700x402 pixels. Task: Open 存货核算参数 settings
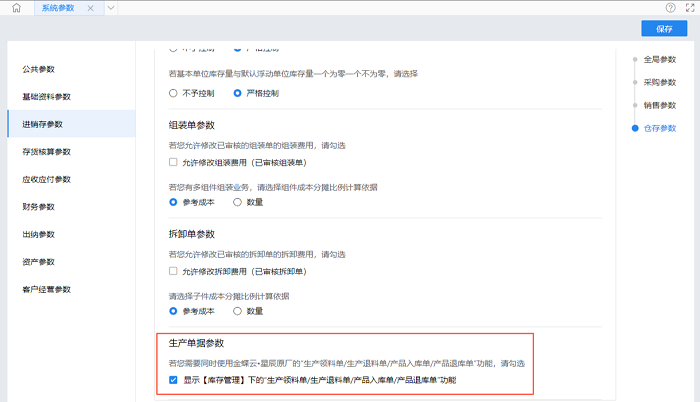pyautogui.click(x=47, y=152)
